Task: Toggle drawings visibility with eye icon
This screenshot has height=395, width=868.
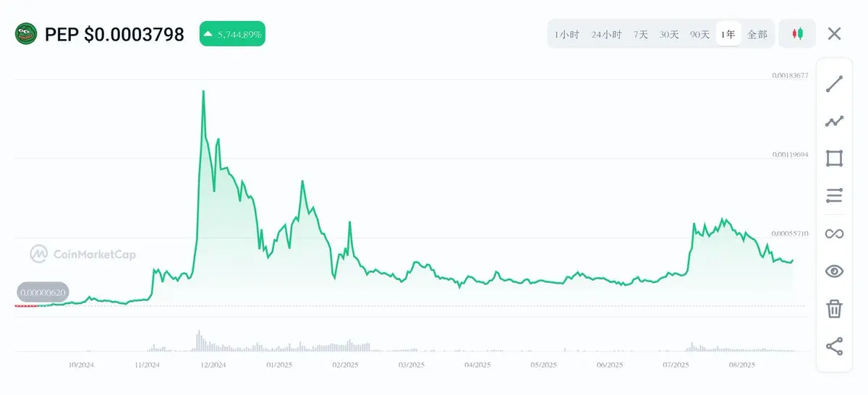Action: (x=834, y=271)
